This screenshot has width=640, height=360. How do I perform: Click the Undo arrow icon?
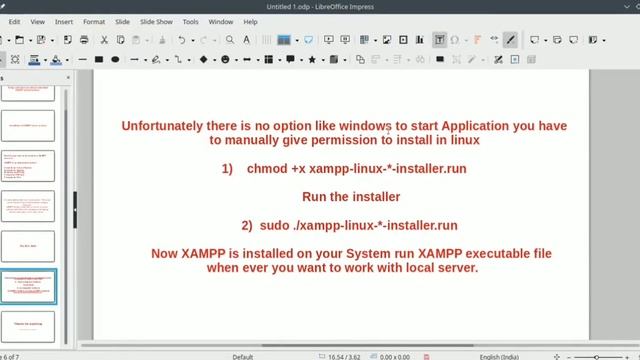182,40
